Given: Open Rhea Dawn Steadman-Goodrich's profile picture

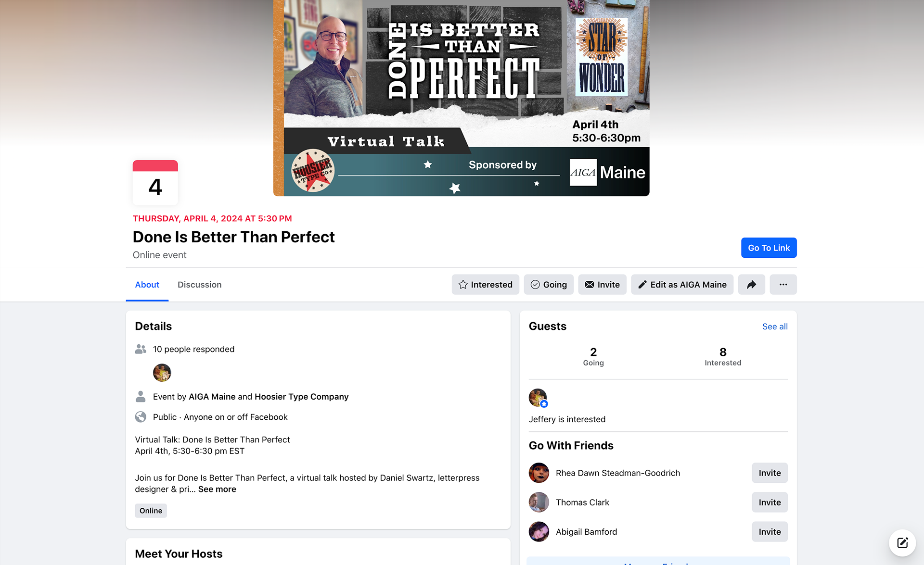Looking at the screenshot, I should [539, 473].
